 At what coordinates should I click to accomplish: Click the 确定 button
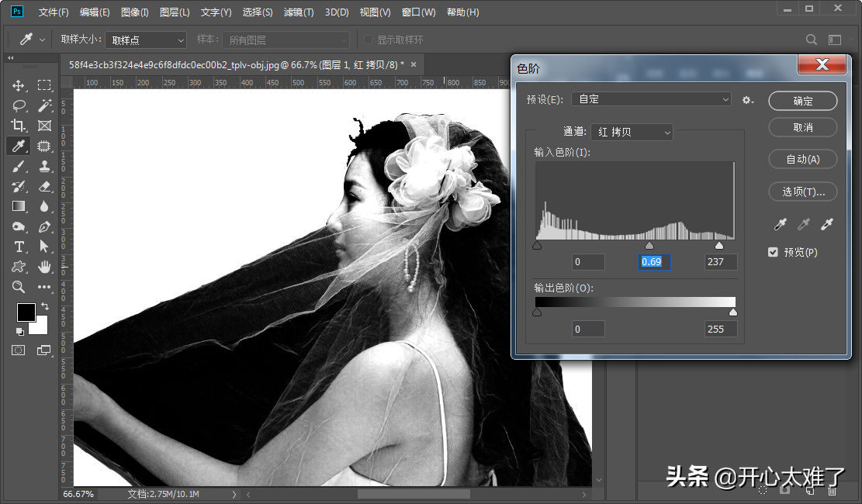803,101
